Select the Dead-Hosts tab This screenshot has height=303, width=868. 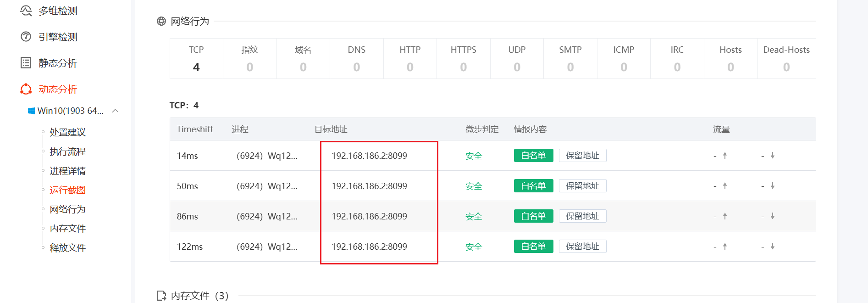coord(786,58)
